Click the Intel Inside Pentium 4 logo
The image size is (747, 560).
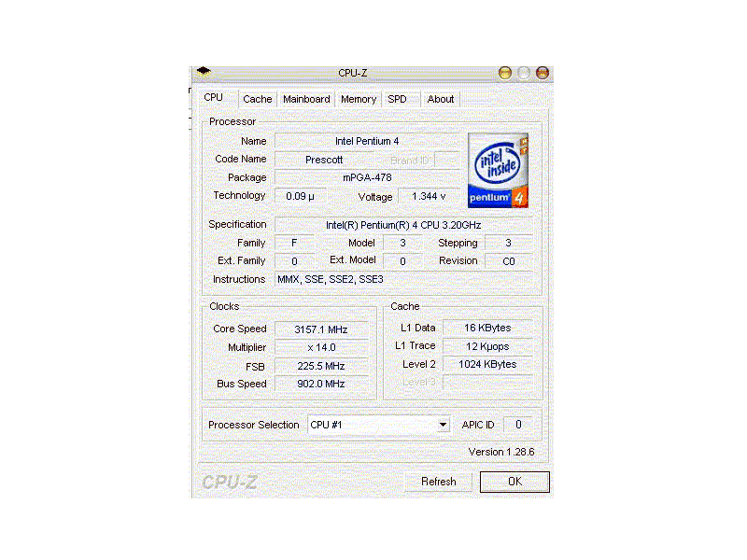click(x=498, y=170)
